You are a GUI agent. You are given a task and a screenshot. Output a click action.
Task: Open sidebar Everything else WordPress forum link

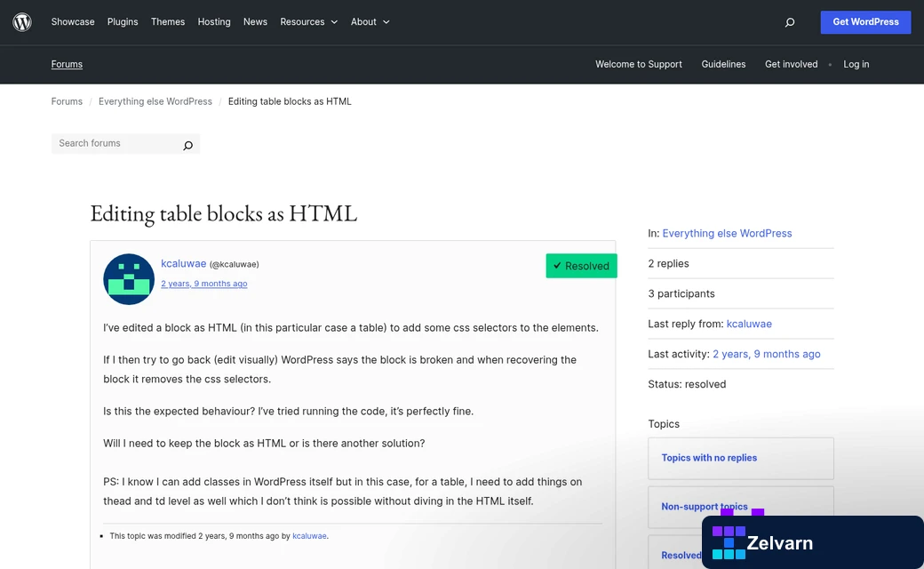coord(727,234)
